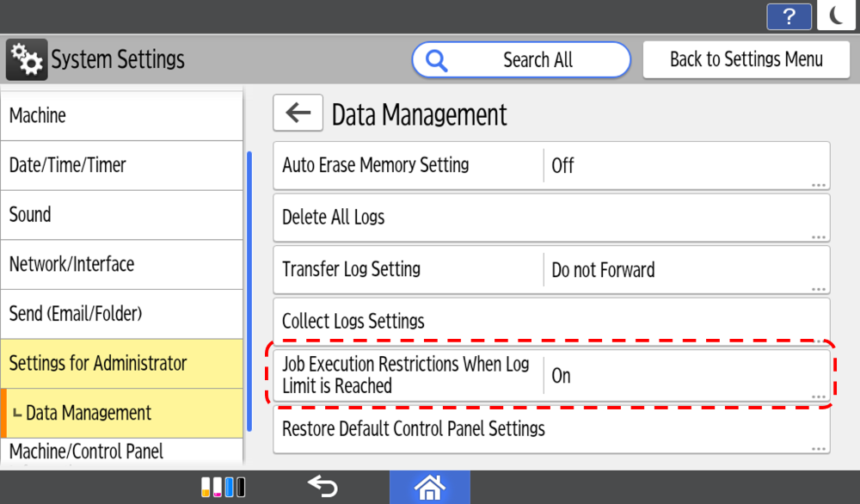Open the Network/Interface settings category
This screenshot has height=504, width=860.
121,264
